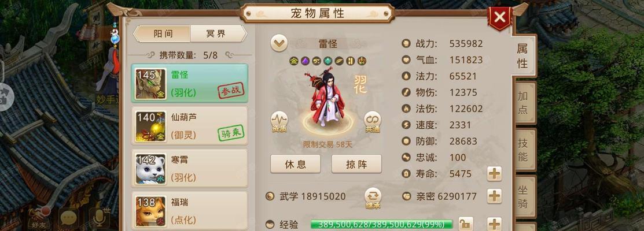This screenshot has height=231, width=644.
Task: Open the 资质 aptitude icon
Action: click(x=279, y=122)
